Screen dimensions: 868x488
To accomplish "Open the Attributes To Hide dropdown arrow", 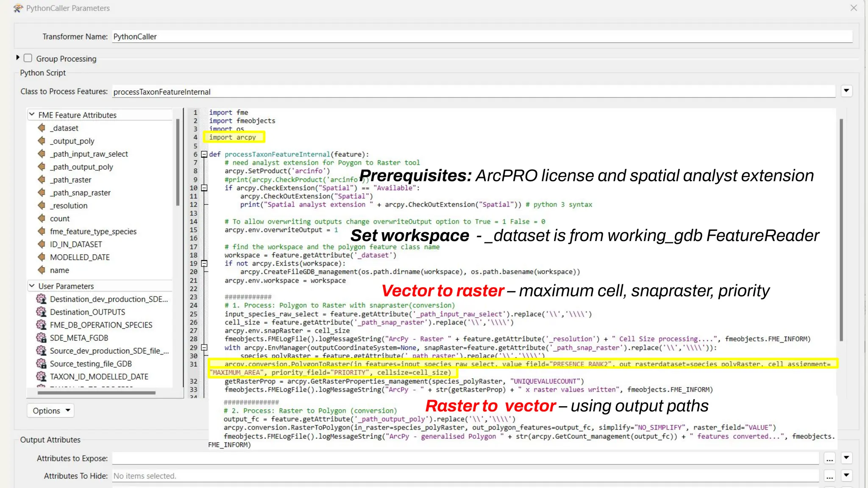I will [846, 475].
